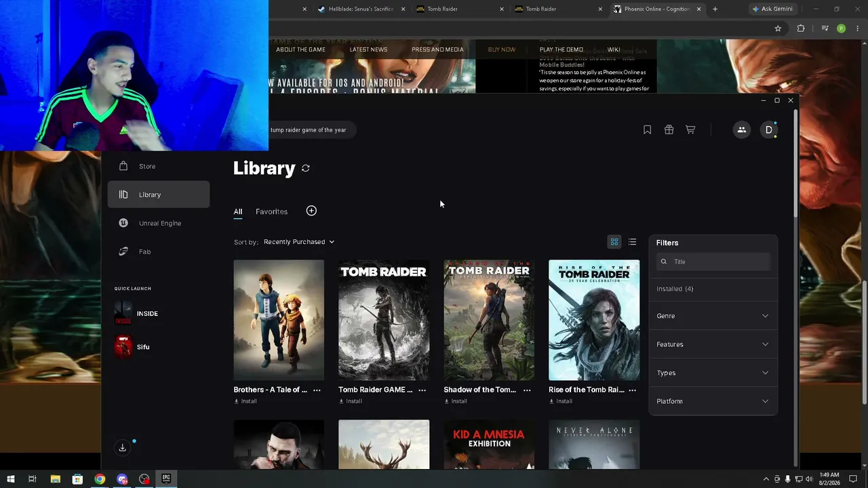The image size is (868, 488).
Task: Open more options for Rise of the Tomb Raider
Action: click(x=632, y=390)
